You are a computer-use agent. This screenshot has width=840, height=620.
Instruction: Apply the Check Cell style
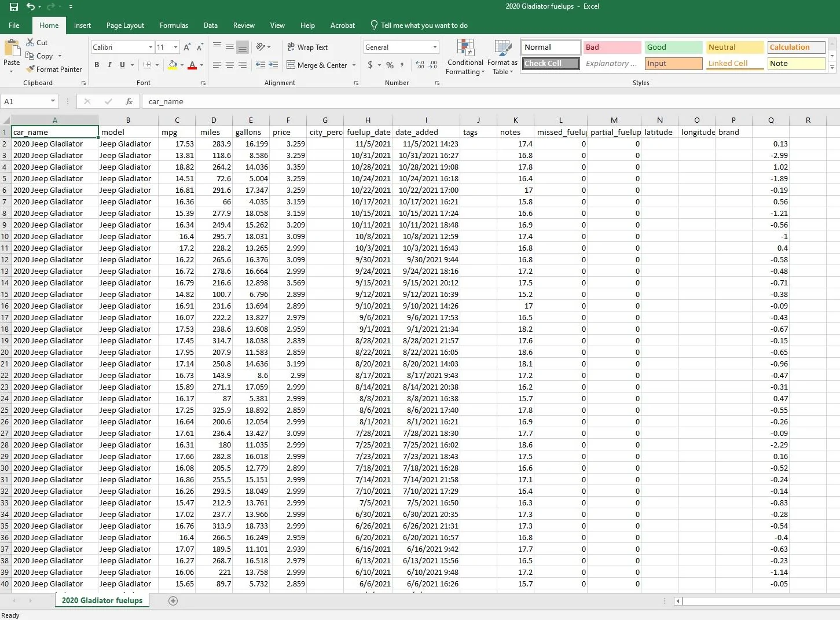pyautogui.click(x=551, y=64)
